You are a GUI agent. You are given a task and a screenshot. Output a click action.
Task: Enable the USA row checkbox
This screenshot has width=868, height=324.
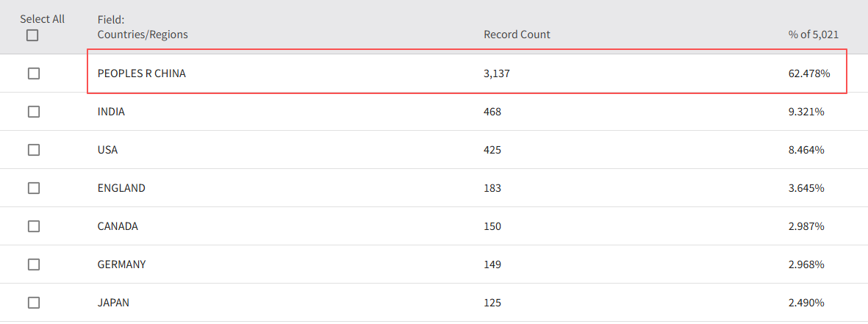pos(34,150)
